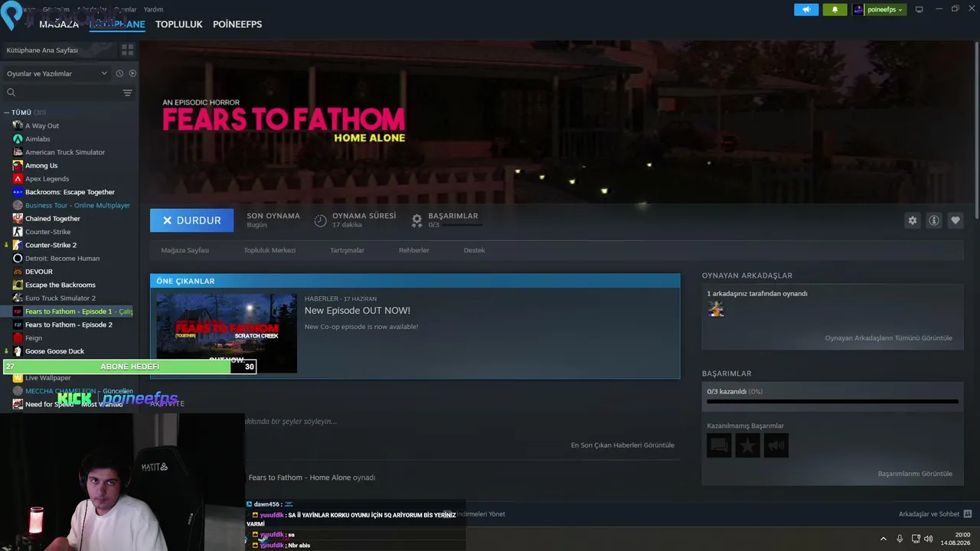Click the Aimlabs game icon

tap(18, 139)
